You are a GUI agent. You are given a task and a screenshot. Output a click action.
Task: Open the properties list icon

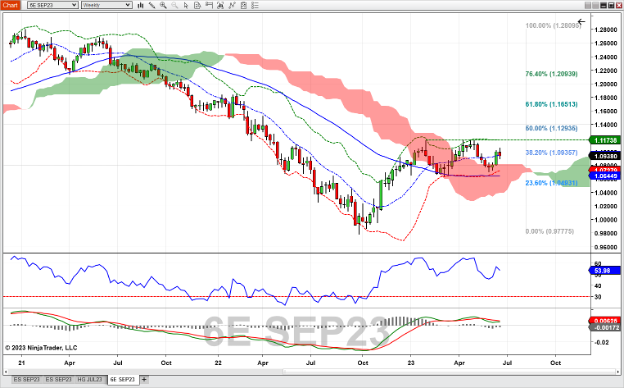click(255, 5)
